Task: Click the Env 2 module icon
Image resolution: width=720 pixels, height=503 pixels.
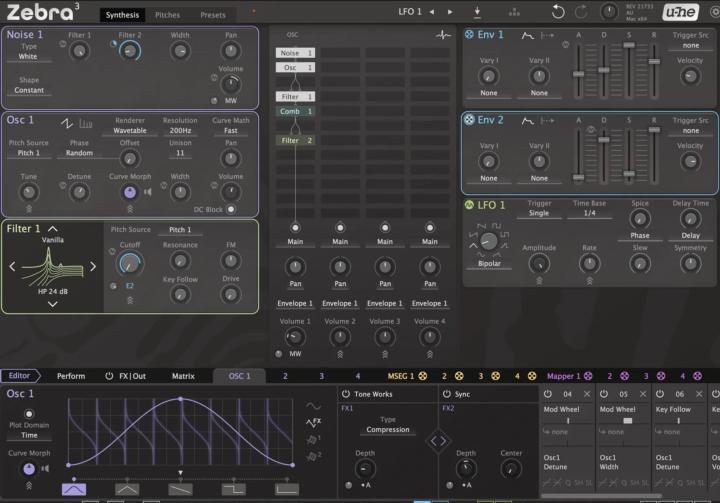Action: coord(469,120)
